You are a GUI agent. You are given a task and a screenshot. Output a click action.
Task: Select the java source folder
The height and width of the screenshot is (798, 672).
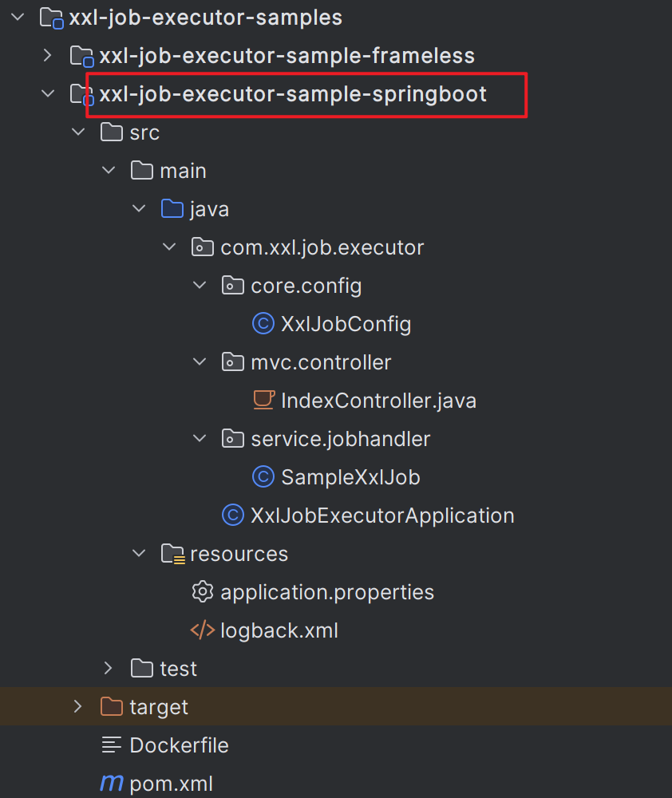[209, 209]
